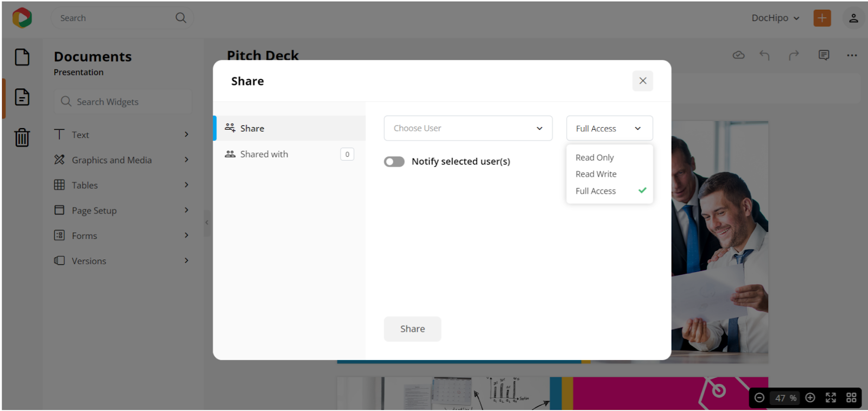Select the Read Write access option
Screen dimensions: 868x411
click(596, 174)
